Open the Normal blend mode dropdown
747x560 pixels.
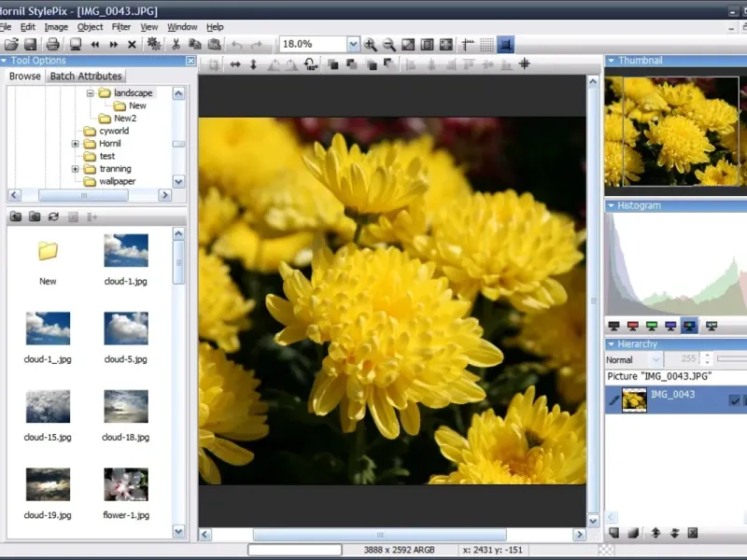tap(656, 359)
